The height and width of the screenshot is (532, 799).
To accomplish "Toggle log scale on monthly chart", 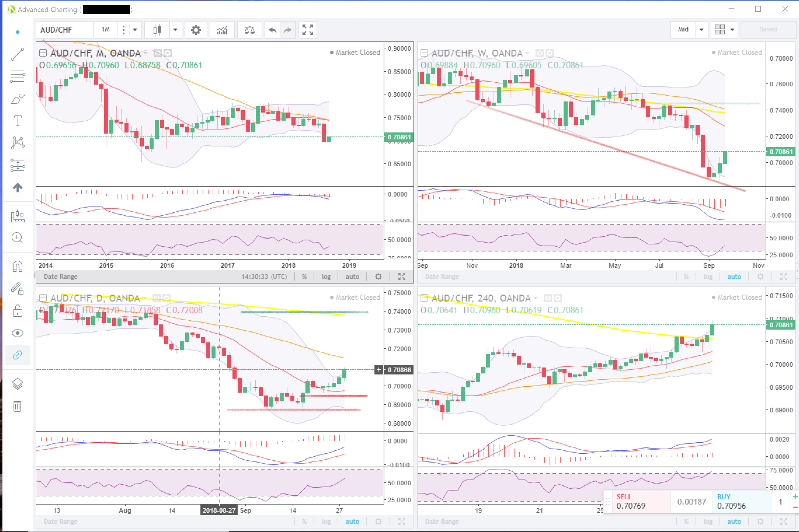I will point(326,277).
